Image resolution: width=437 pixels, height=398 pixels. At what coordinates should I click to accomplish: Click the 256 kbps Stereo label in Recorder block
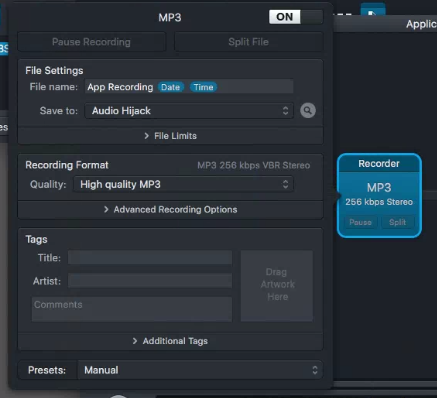point(379,202)
